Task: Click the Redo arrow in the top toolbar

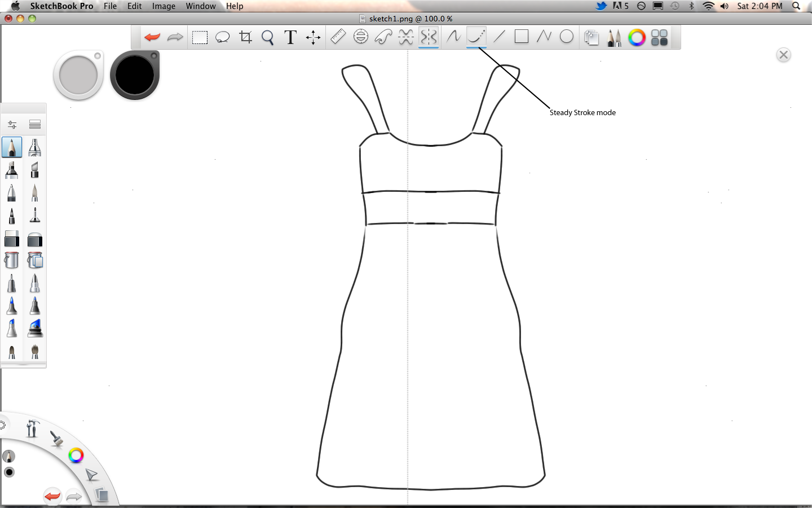Action: tap(175, 37)
